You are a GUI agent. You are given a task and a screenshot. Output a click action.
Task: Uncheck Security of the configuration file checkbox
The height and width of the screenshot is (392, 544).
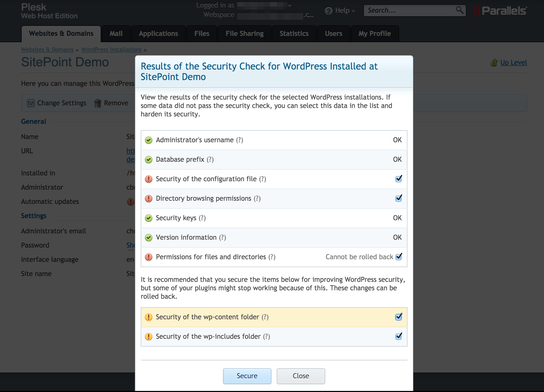pos(399,179)
